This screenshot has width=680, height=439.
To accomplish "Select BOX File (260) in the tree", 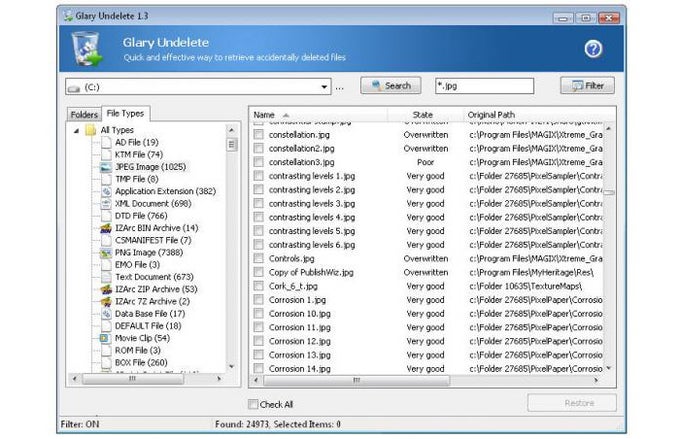I will tap(141, 363).
